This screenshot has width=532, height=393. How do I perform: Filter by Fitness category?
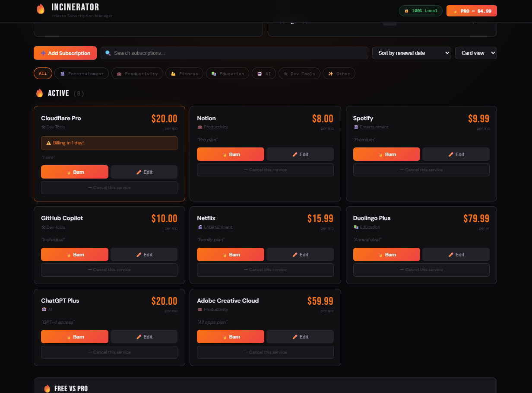tap(184, 73)
